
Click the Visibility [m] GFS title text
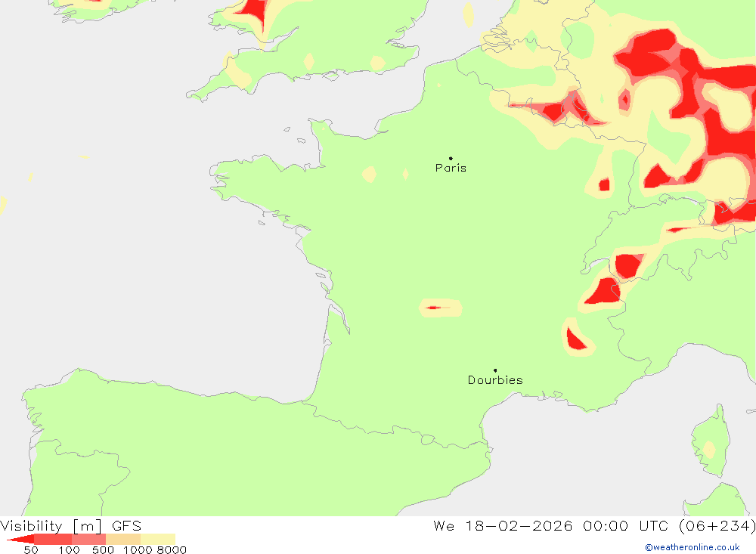tap(71, 525)
